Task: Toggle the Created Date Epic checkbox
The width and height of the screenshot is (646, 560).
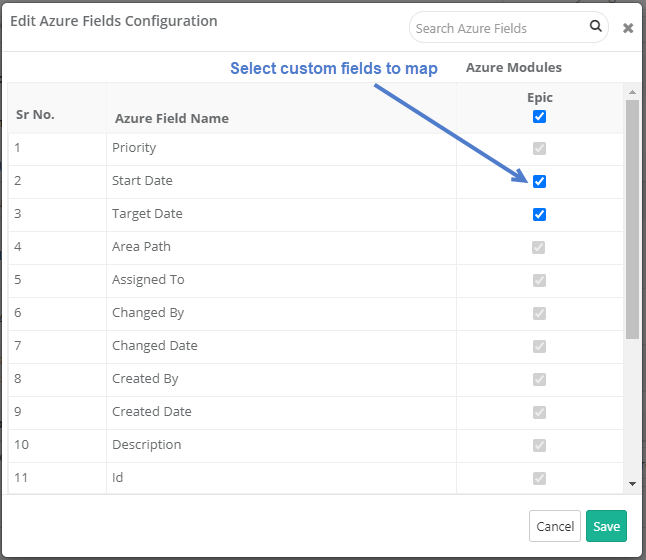Action: [x=539, y=412]
